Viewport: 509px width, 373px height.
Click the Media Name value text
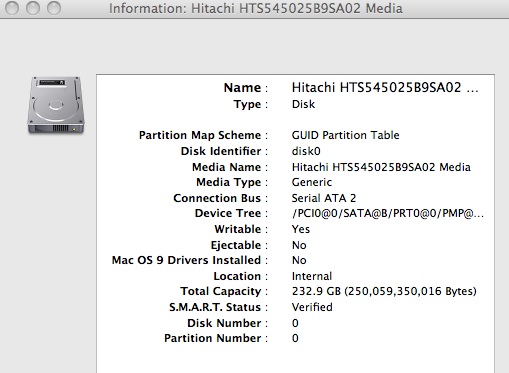pos(381,167)
